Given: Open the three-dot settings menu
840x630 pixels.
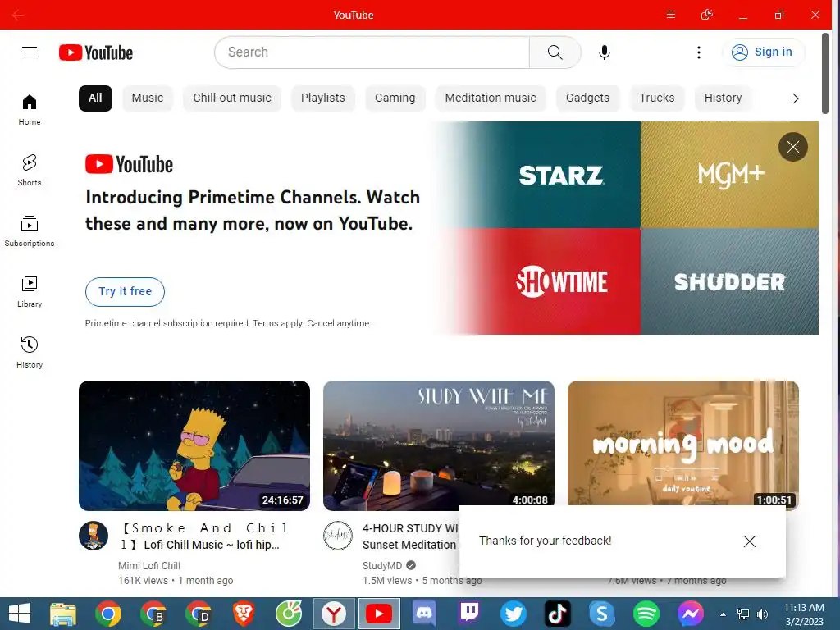Looking at the screenshot, I should coord(699,52).
